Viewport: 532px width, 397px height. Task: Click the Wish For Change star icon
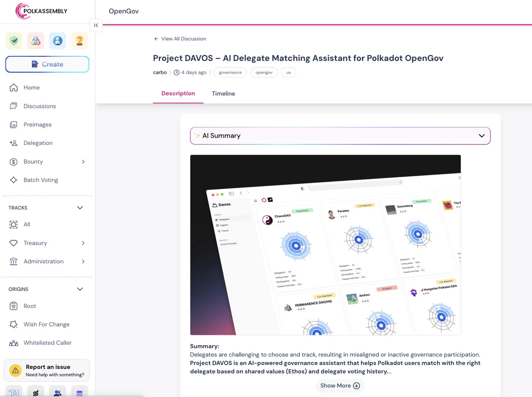[x=14, y=324]
